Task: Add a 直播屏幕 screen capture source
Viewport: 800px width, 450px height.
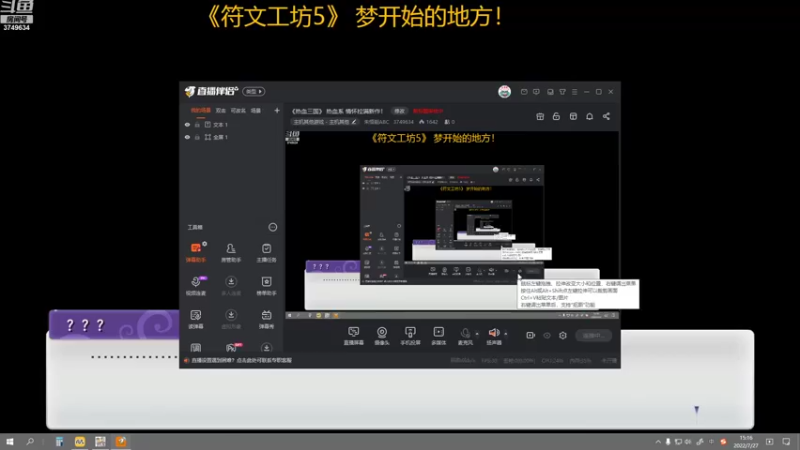Action: click(354, 336)
